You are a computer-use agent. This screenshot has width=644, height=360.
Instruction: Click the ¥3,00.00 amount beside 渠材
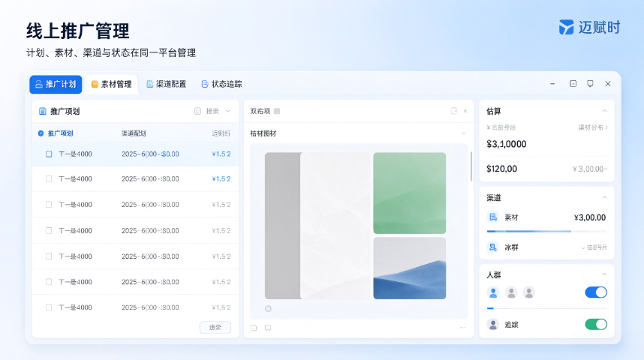point(590,217)
